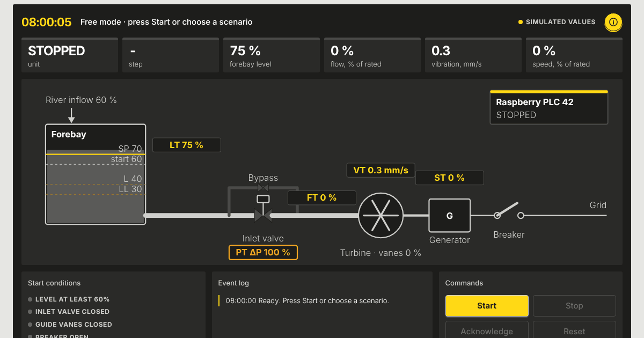Select the ST 0 % speed tag

[450, 178]
